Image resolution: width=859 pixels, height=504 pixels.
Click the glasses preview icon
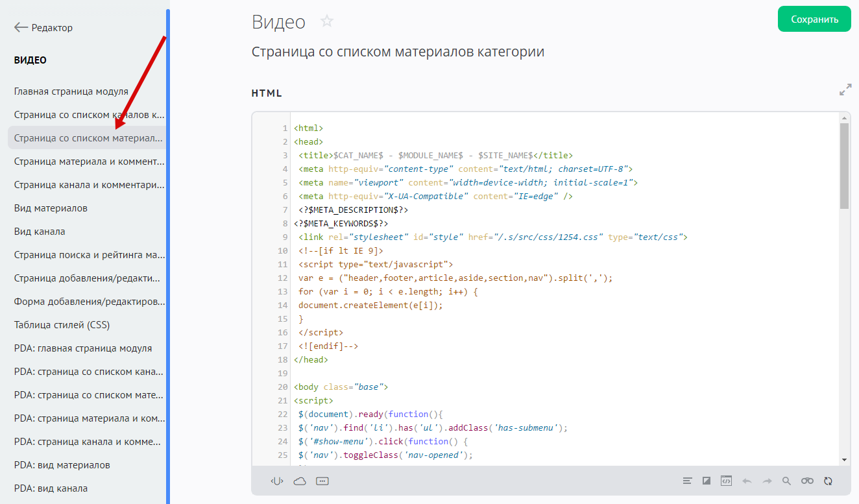[807, 481]
